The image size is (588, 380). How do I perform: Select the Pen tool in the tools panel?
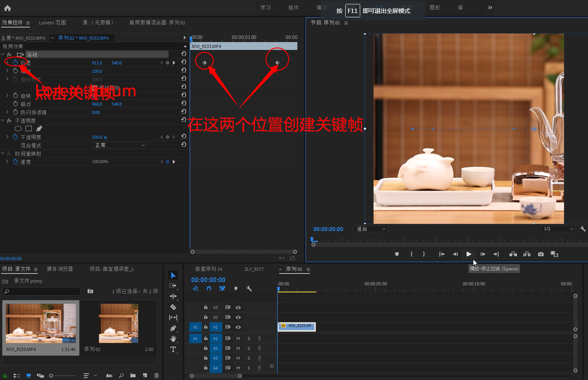coord(173,328)
